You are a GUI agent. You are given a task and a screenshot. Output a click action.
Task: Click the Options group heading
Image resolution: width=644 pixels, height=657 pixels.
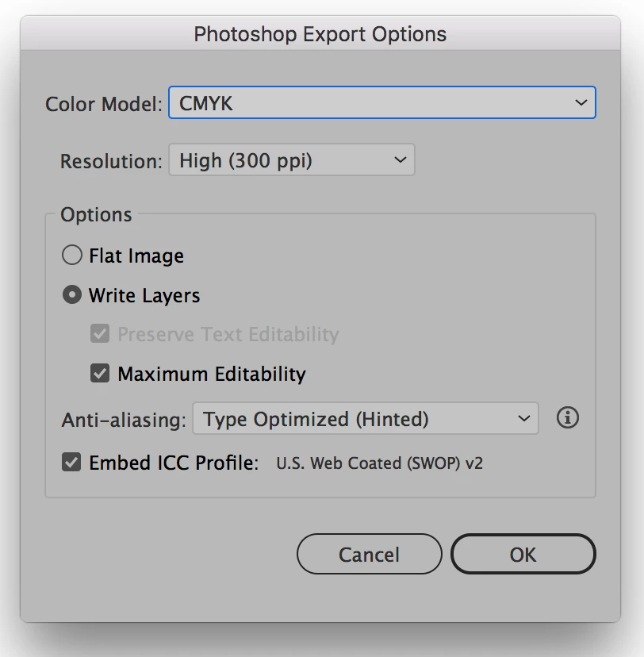(96, 215)
